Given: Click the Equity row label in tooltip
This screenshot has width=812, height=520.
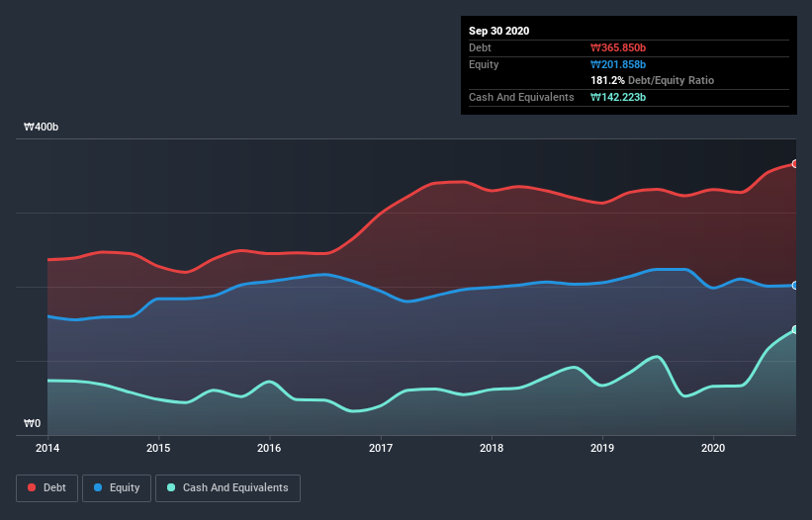Looking at the screenshot, I should coord(484,64).
